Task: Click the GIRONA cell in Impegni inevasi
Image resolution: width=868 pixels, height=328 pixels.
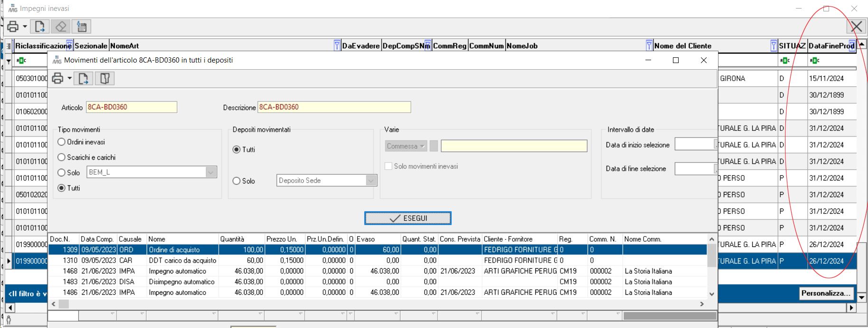Action: [747, 78]
